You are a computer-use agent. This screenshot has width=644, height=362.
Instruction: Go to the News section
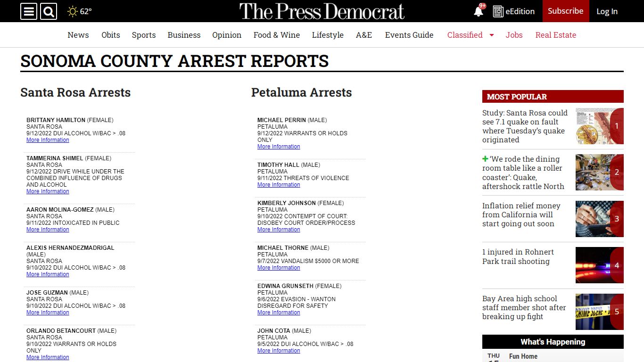(x=78, y=35)
